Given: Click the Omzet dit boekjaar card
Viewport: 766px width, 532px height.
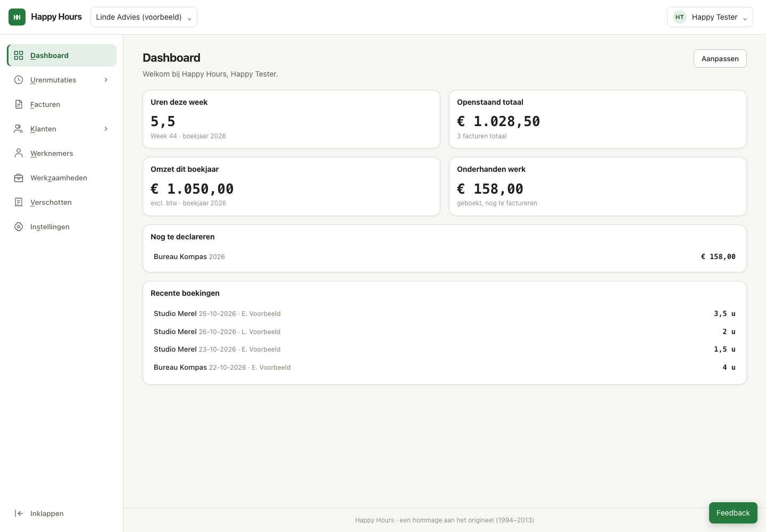Looking at the screenshot, I should [x=292, y=186].
